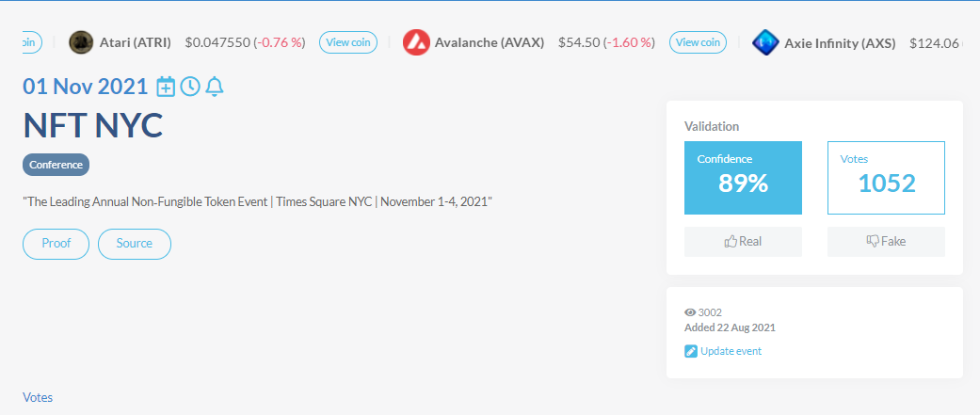Click the Avalanche (AVAX) ticker name
This screenshot has width=980, height=415.
tap(490, 42)
